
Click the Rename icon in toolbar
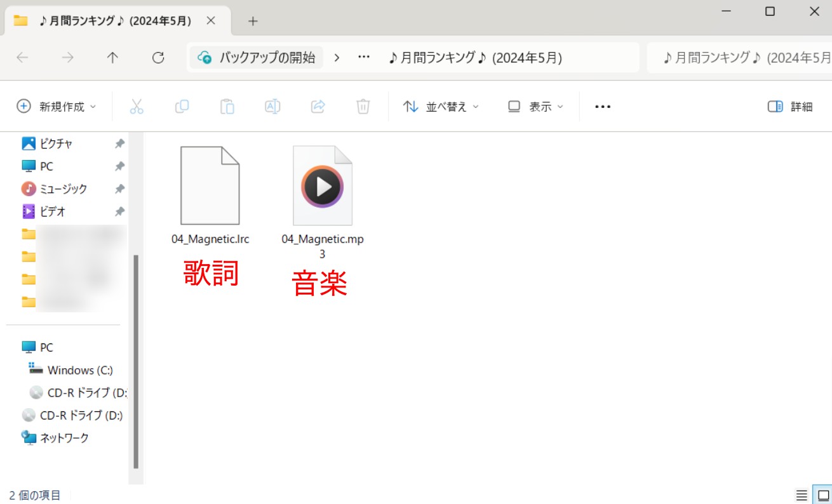(272, 107)
